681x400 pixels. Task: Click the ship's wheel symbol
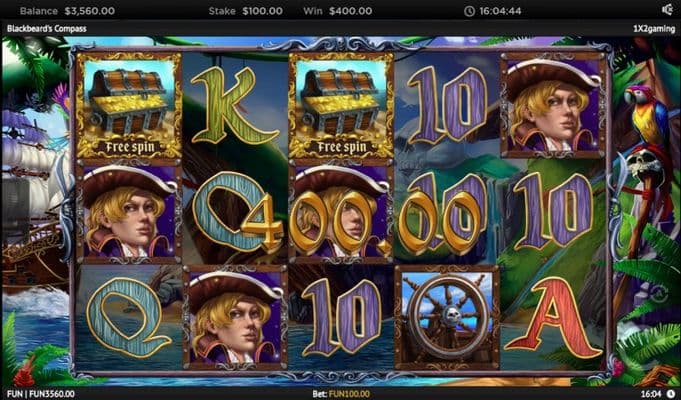(x=447, y=318)
